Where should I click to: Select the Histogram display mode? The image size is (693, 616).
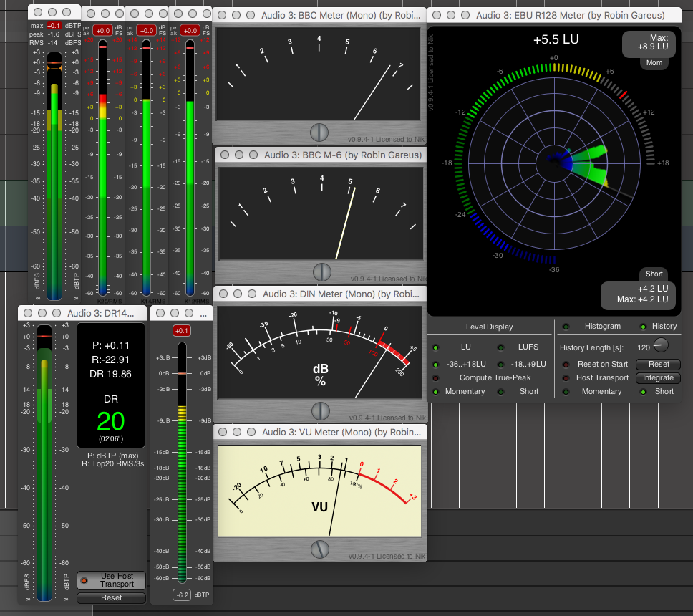tap(602, 326)
